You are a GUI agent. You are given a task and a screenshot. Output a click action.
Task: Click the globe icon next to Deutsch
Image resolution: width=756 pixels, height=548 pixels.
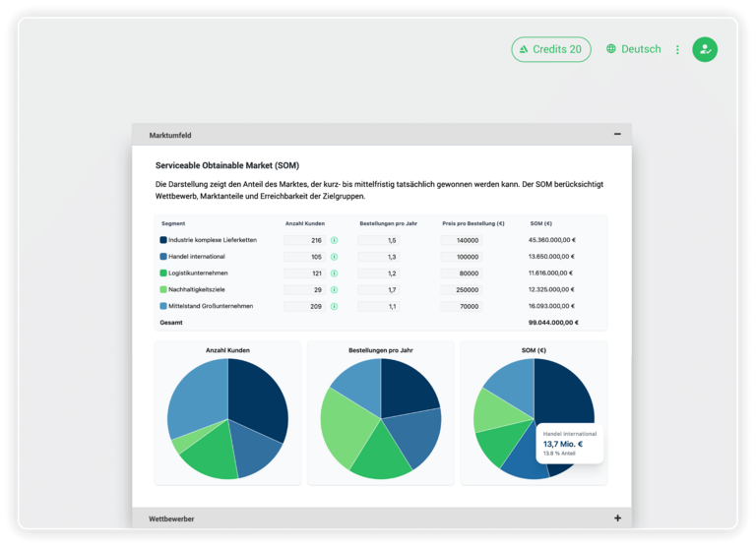coord(611,49)
